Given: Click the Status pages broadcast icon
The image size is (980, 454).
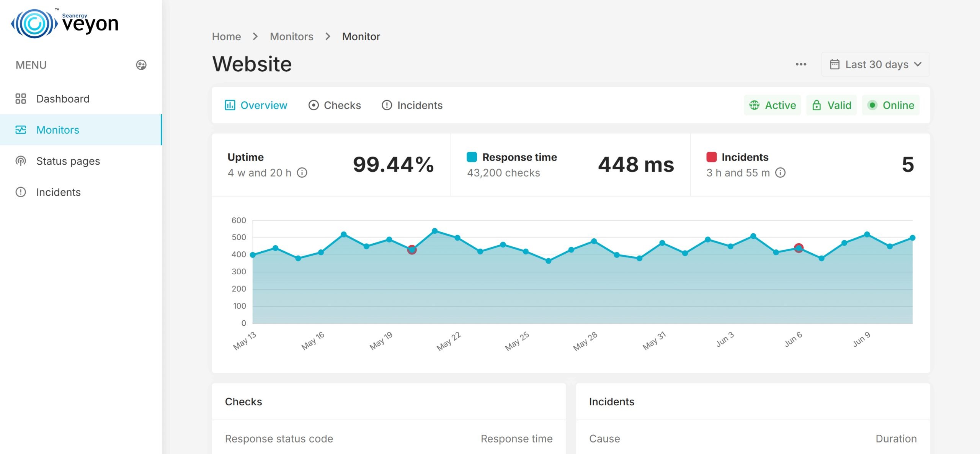Looking at the screenshot, I should point(21,161).
